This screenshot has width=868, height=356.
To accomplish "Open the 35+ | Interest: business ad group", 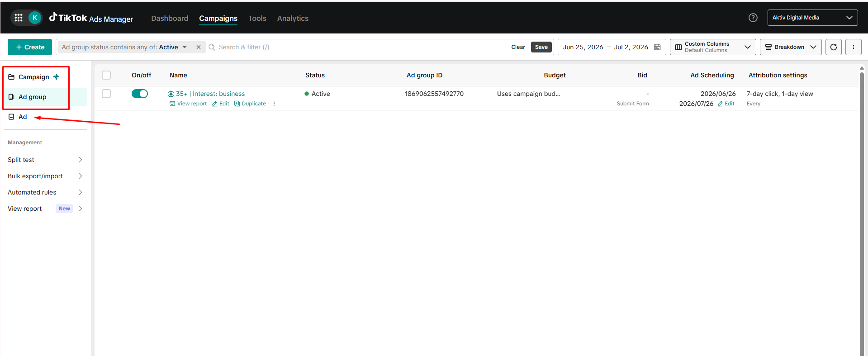I will (x=210, y=94).
